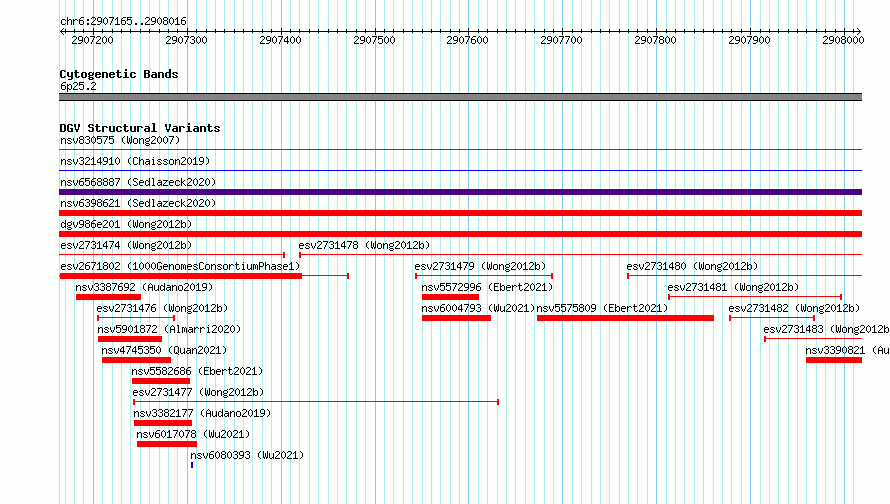The image size is (890, 504).
Task: Click ruler position 2907800
Action: (656, 40)
